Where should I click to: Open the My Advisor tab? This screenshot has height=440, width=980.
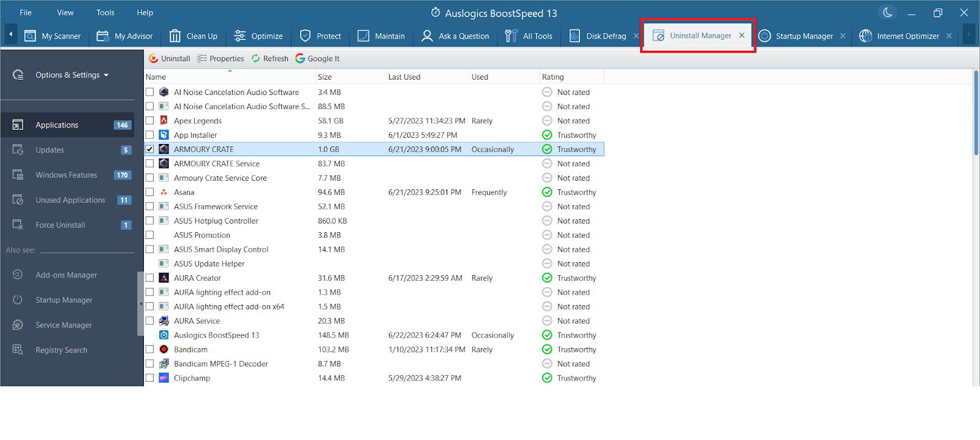125,36
